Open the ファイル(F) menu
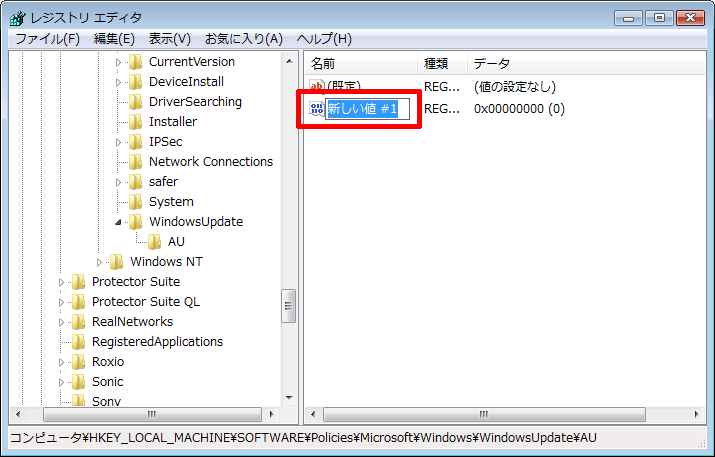 coord(47,39)
